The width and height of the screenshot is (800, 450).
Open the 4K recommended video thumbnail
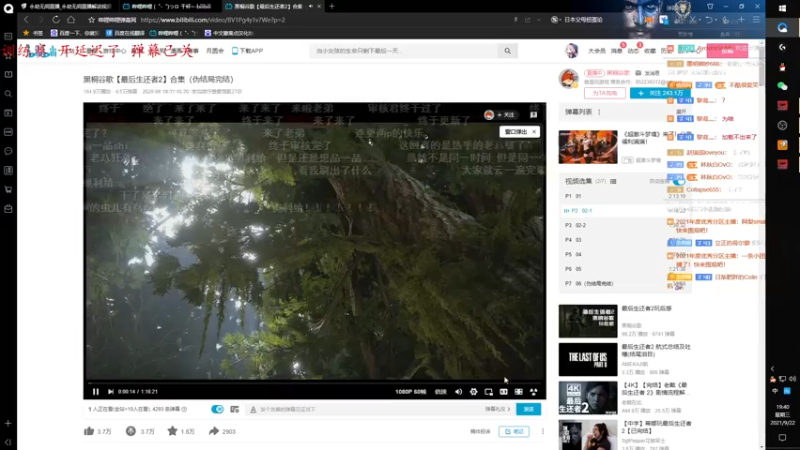point(588,397)
